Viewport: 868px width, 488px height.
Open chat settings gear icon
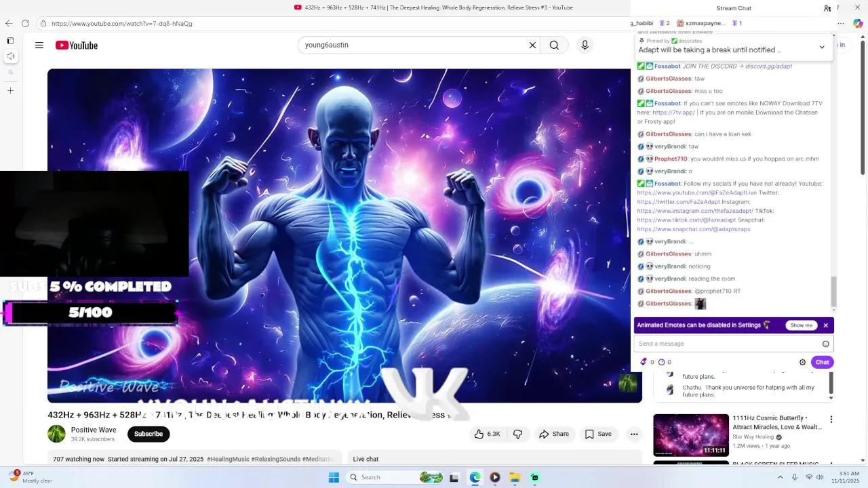click(x=802, y=362)
